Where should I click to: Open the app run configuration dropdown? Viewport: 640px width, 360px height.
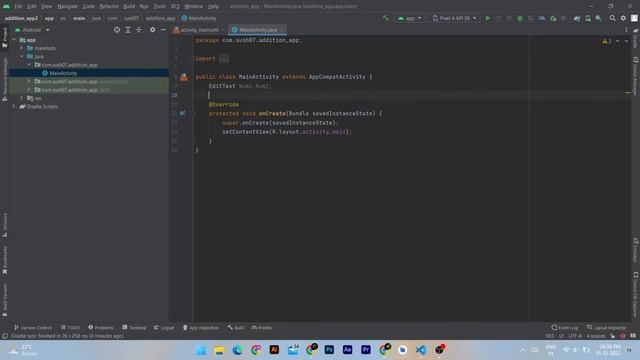(x=409, y=18)
